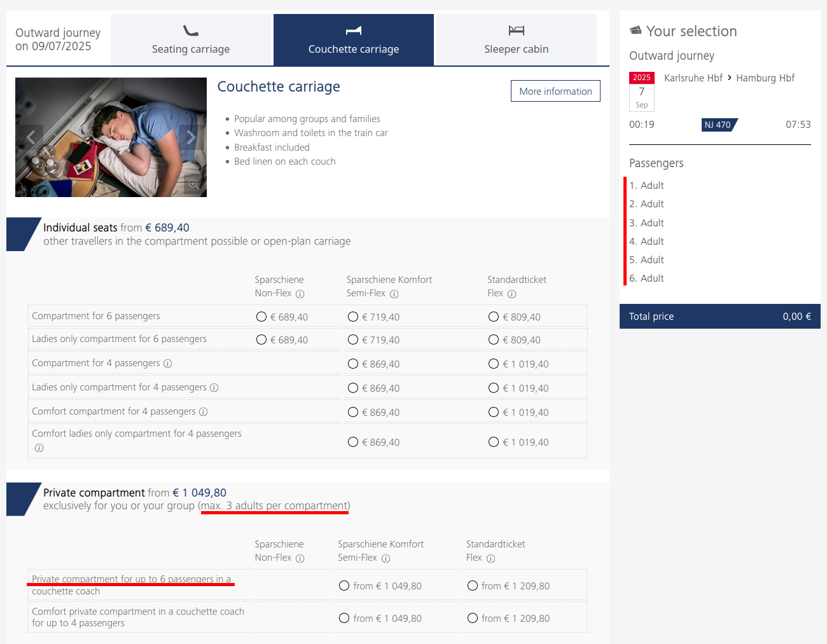The image size is (827, 644).
Task: Choose € 869,40 Semi-Flex Comfort compartment for 4
Action: coord(353,412)
